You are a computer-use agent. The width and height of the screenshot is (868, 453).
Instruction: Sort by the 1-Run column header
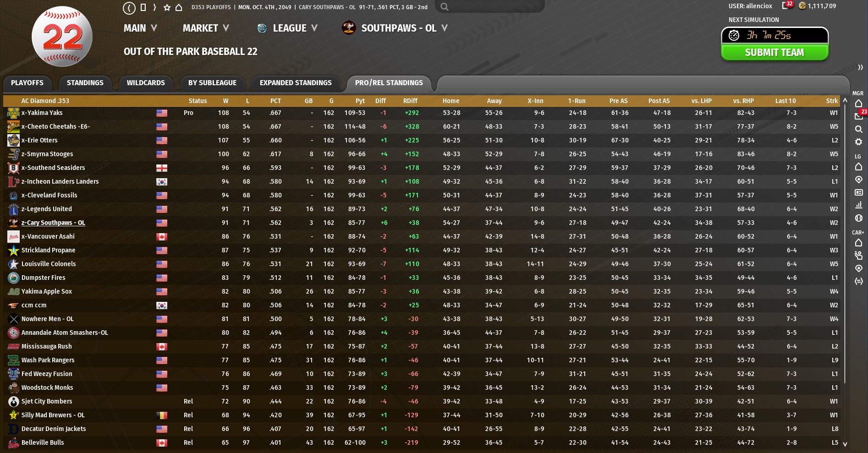(577, 101)
